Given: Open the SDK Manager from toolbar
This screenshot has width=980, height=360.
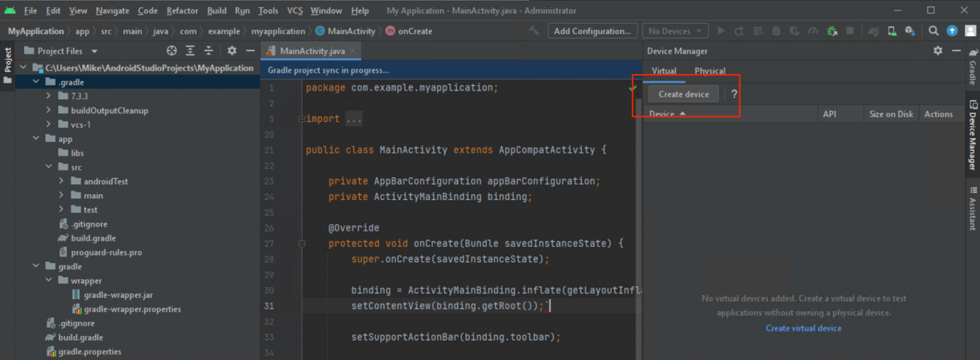Looking at the screenshot, I should 910,31.
